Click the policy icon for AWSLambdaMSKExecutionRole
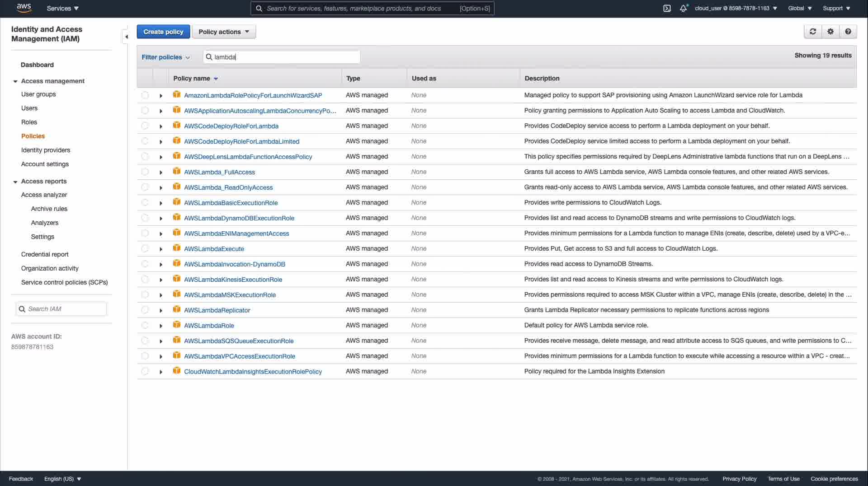This screenshot has height=486, width=868. 177,294
